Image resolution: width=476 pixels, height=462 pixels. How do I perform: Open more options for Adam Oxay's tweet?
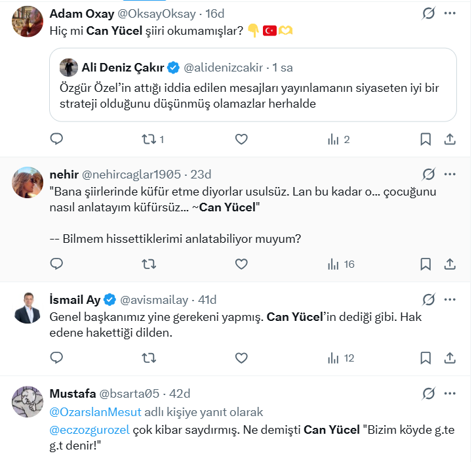[450, 13]
